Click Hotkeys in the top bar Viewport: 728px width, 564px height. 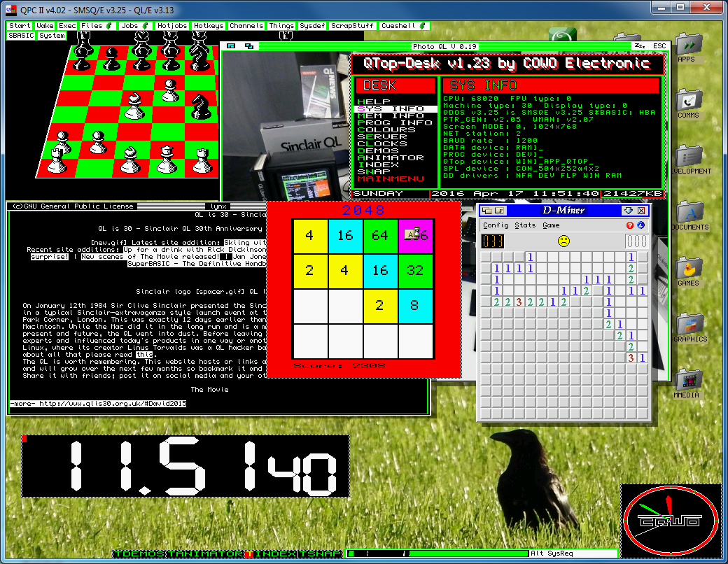tap(209, 26)
